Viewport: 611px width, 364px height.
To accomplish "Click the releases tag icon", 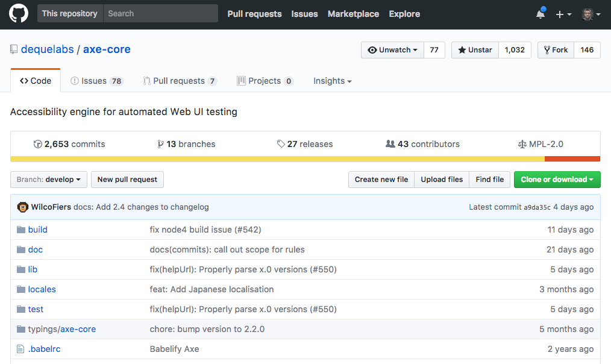I will coord(281,144).
